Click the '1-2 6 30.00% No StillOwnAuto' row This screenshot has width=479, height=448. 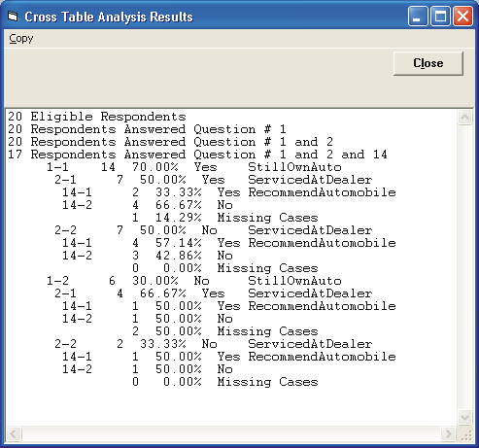pyautogui.click(x=194, y=281)
